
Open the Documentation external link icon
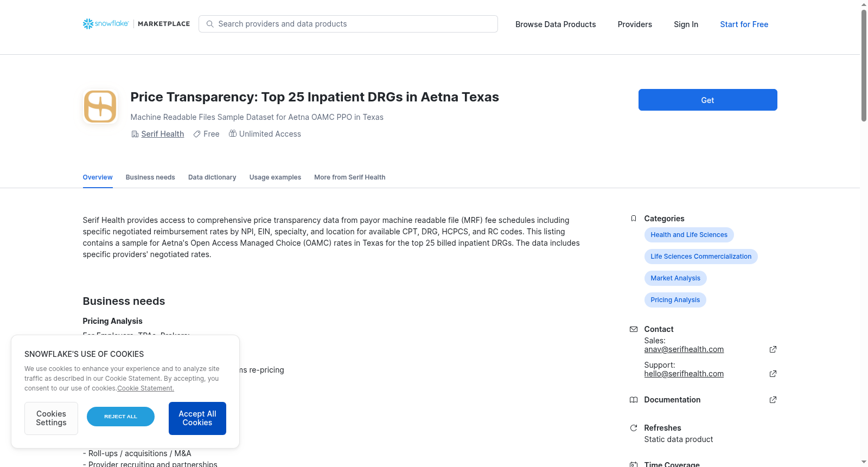[773, 400]
